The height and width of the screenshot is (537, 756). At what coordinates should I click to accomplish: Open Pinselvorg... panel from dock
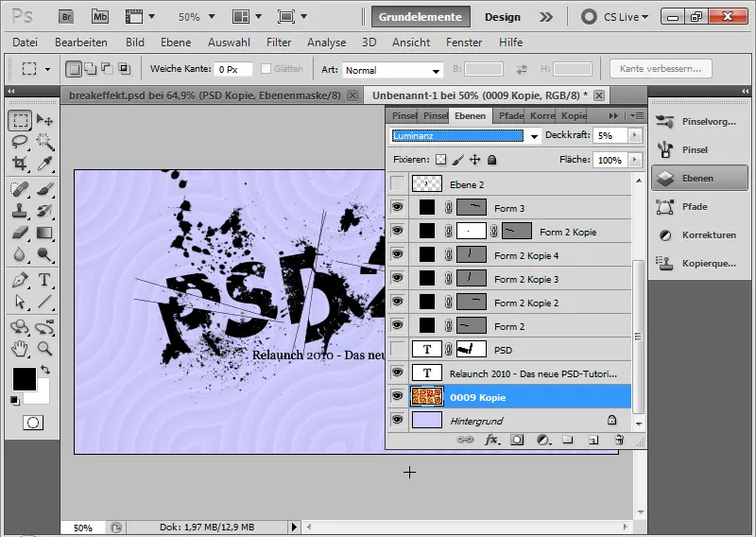pyautogui.click(x=697, y=122)
